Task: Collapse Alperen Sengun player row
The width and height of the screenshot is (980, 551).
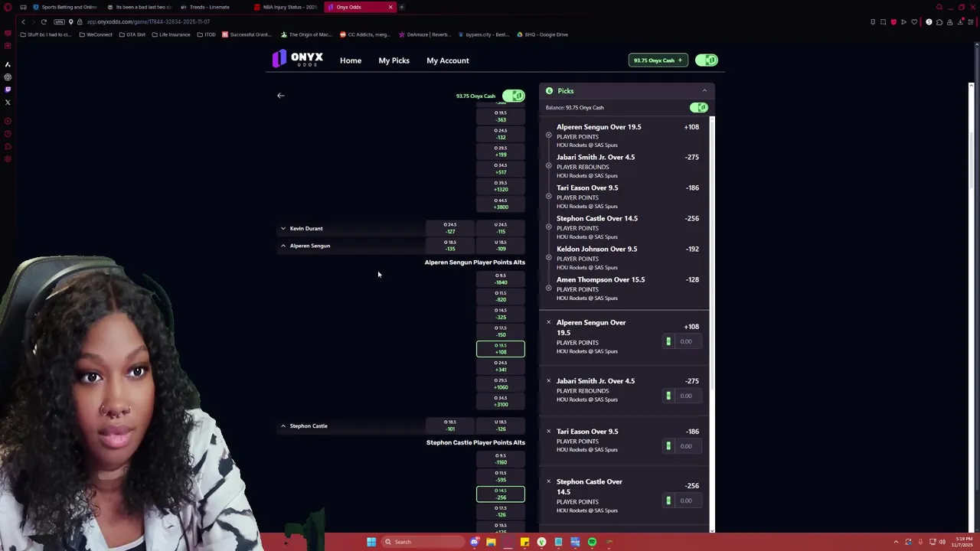Action: [283, 246]
